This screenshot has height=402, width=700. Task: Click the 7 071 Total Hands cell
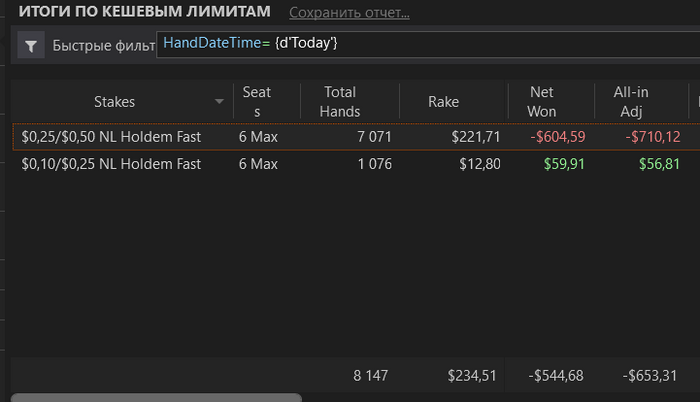pos(374,137)
